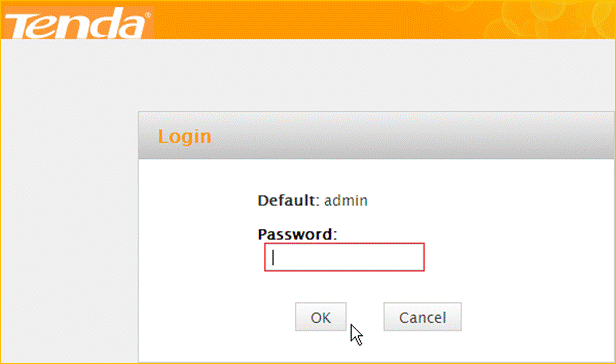Click the gray page area above the Login dialog
Image resolution: width=616 pixels, height=364 pixels.
pyautogui.click(x=376, y=75)
